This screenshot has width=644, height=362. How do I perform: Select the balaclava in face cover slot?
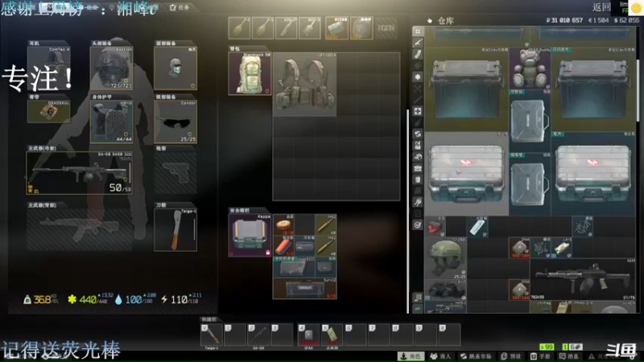pyautogui.click(x=175, y=68)
